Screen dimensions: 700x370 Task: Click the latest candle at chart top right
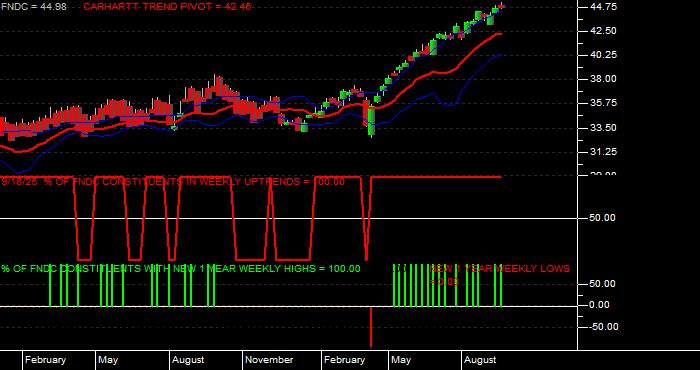pyautogui.click(x=501, y=6)
